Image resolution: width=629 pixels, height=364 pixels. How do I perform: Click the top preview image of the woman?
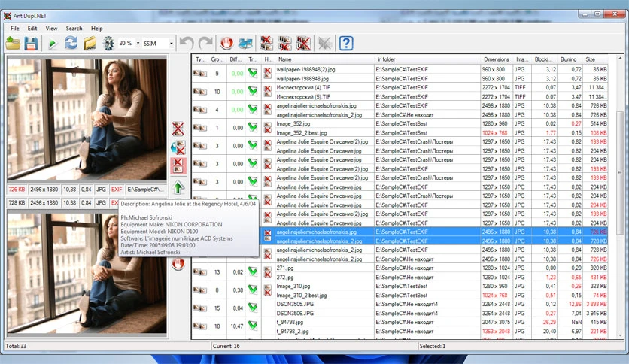point(87,119)
